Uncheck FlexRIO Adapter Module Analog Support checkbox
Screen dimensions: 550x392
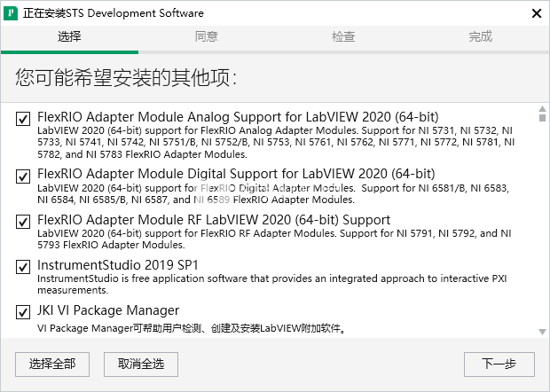click(23, 119)
